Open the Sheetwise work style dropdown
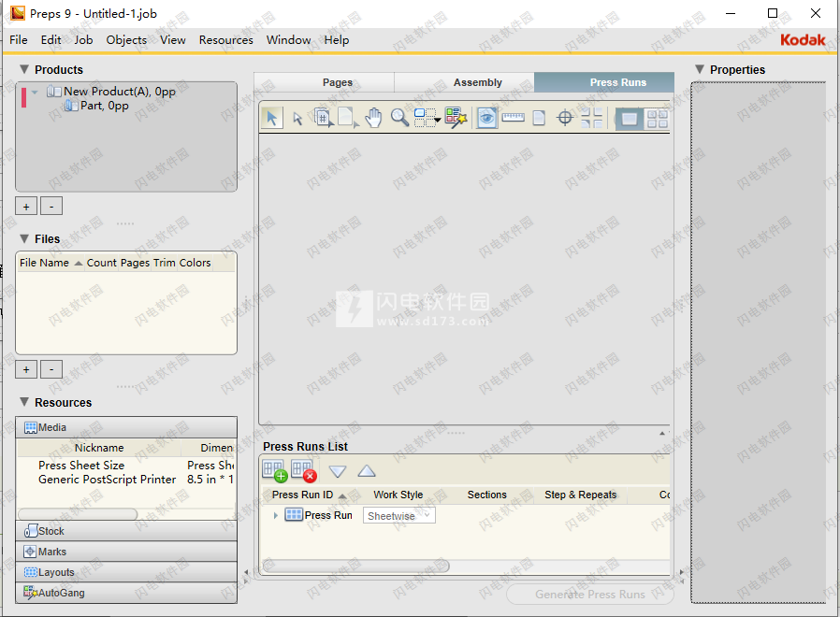Viewport: 840px width, 617px height. pyautogui.click(x=399, y=516)
